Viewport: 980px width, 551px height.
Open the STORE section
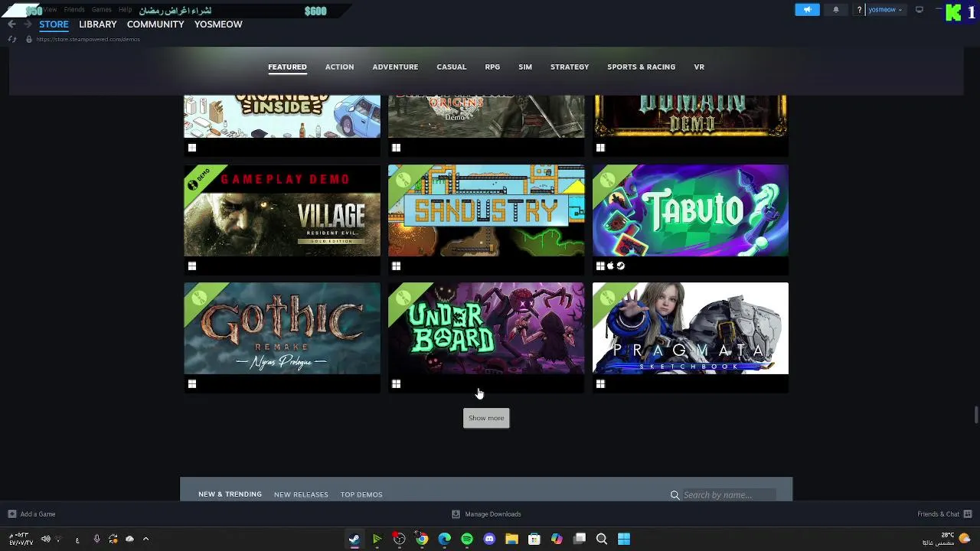pos(54,24)
